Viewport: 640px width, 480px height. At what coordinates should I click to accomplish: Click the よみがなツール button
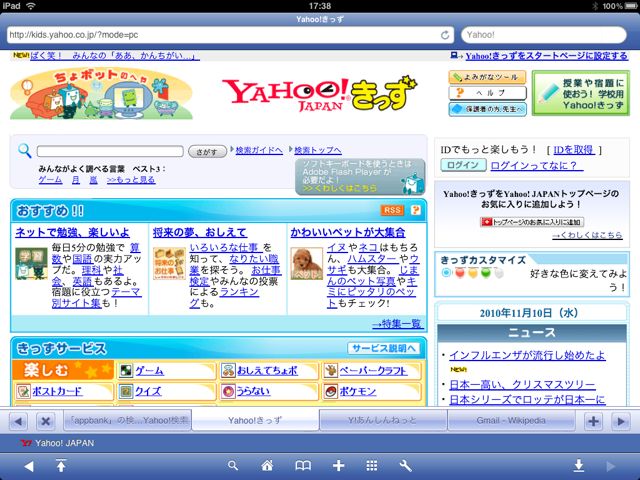[x=487, y=77]
